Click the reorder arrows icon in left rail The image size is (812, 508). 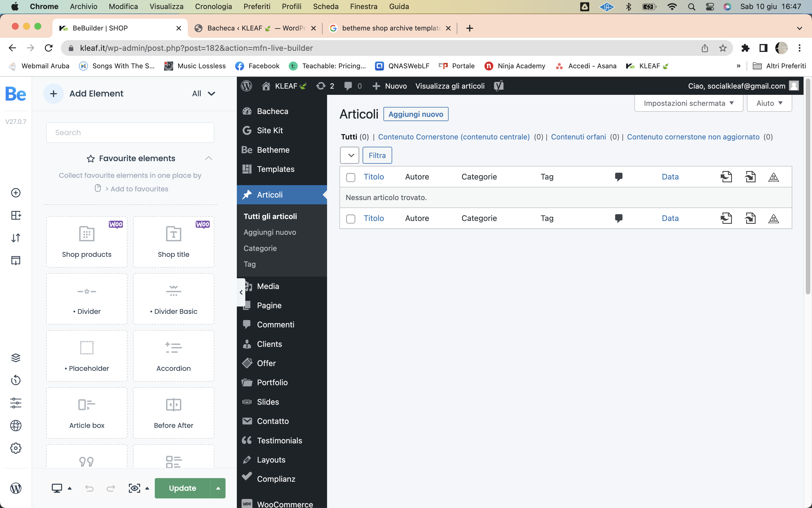click(16, 238)
